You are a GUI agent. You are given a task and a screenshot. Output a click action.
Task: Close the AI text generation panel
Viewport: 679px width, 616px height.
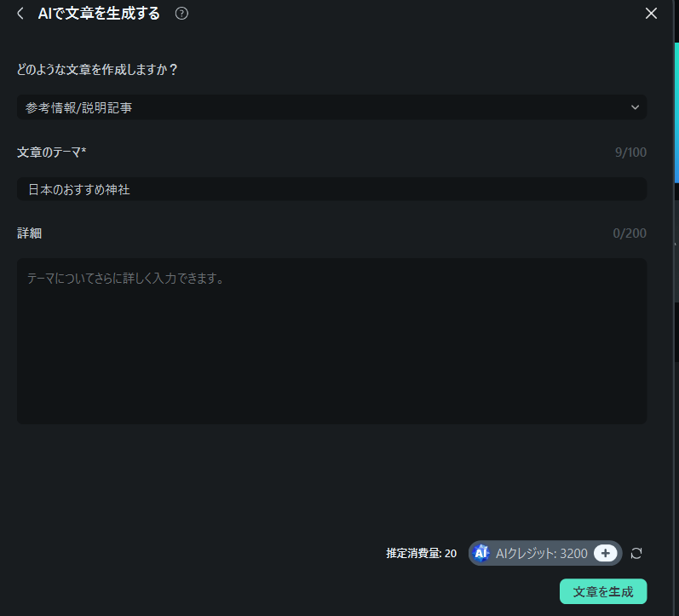click(651, 14)
